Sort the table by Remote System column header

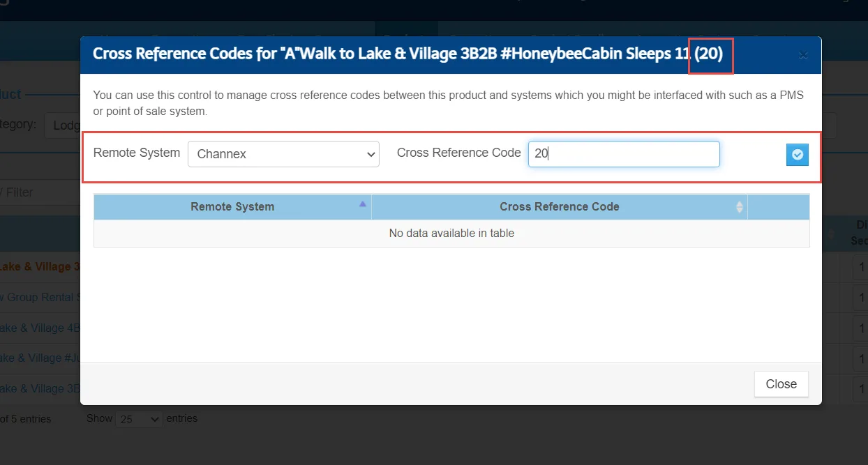(232, 206)
